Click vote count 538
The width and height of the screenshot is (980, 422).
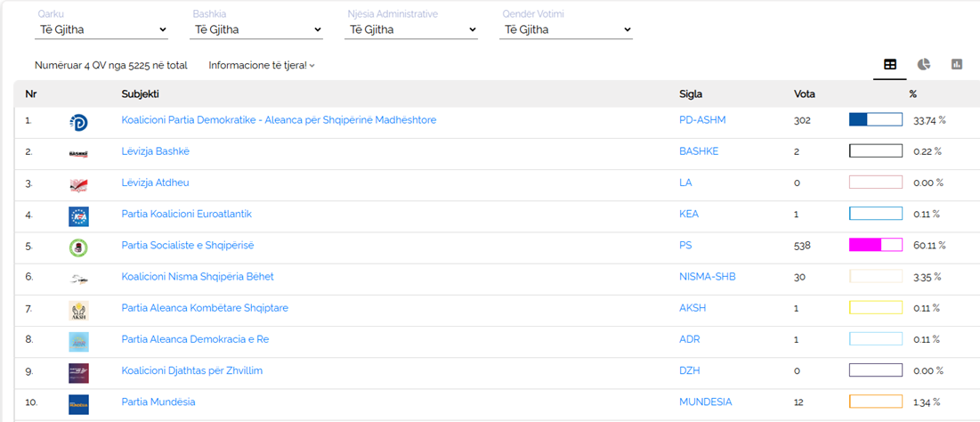pos(802,246)
